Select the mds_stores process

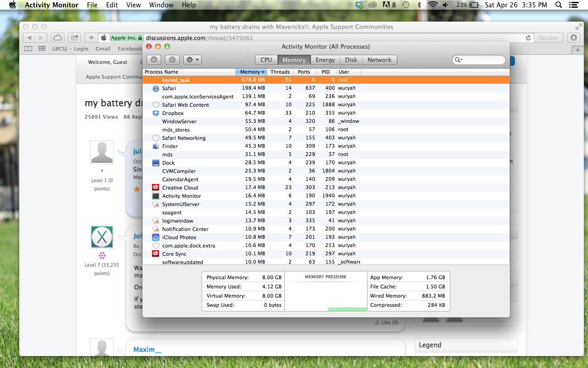pos(326,130)
